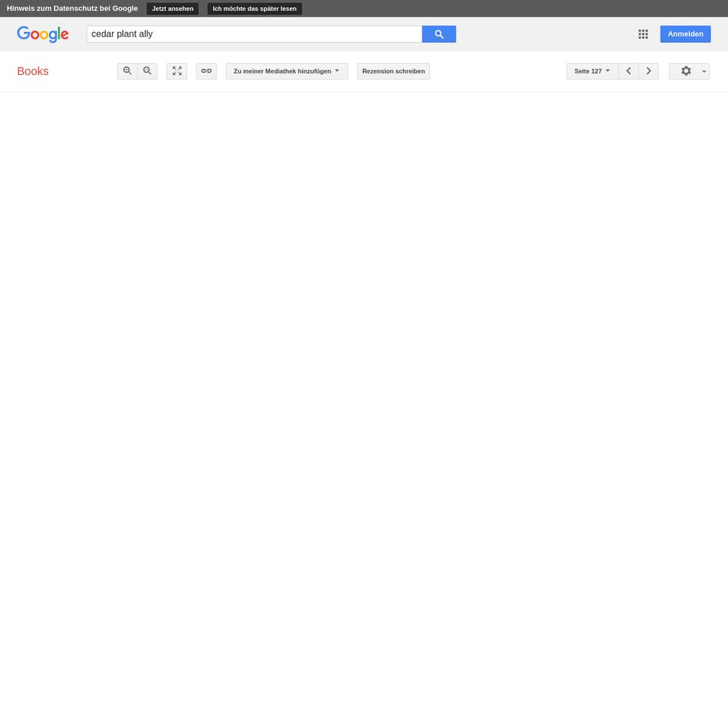This screenshot has width=728, height=728.
Task: Open the 'Books' link
Action: pyautogui.click(x=33, y=71)
